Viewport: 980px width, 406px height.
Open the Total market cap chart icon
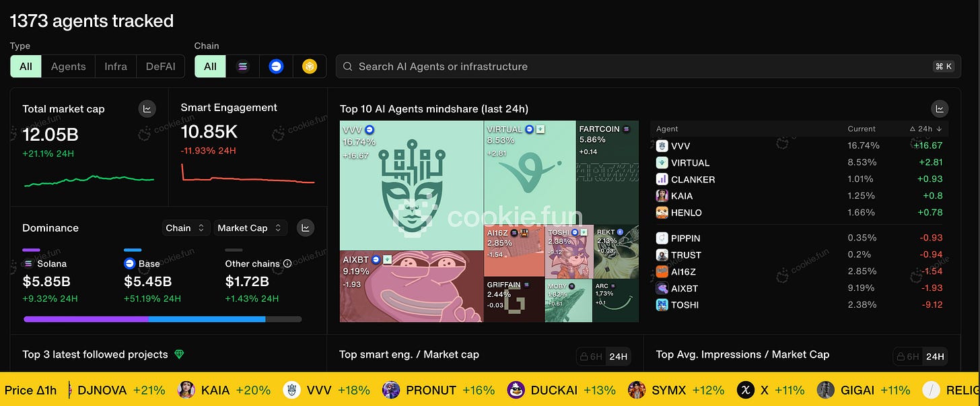pos(147,108)
